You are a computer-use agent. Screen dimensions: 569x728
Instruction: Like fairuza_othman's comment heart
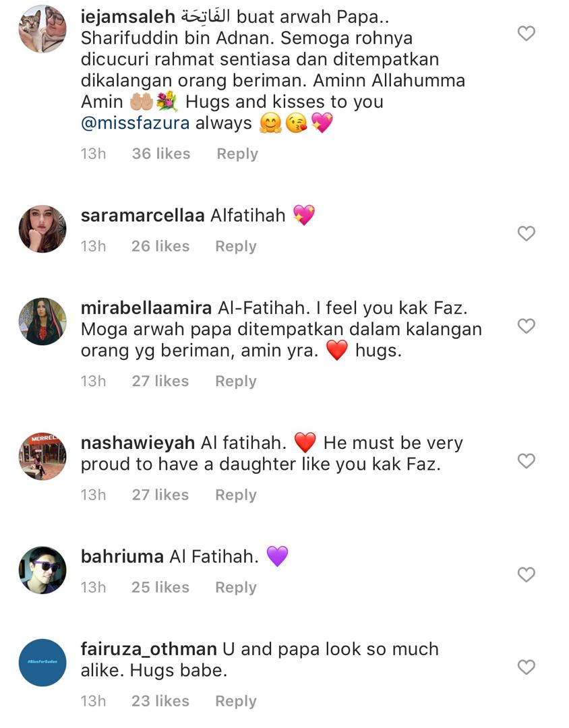point(527,667)
